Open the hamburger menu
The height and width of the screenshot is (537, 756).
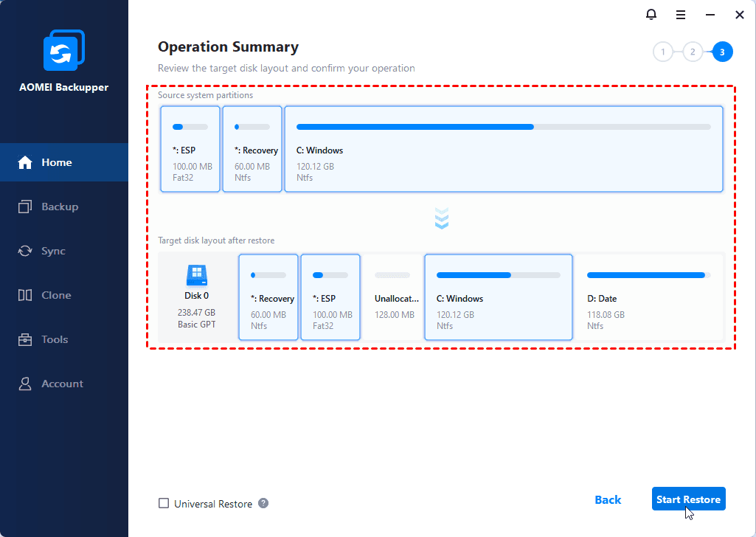[680, 14]
